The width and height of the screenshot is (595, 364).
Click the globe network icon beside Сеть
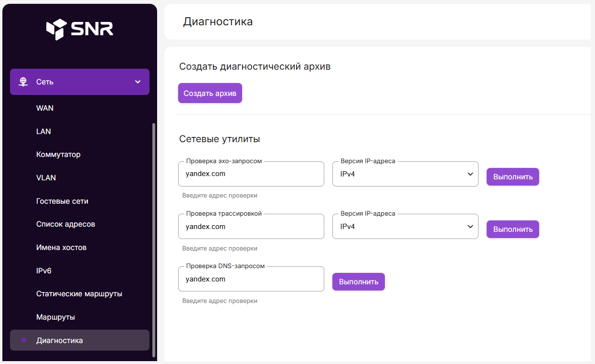pyautogui.click(x=23, y=82)
